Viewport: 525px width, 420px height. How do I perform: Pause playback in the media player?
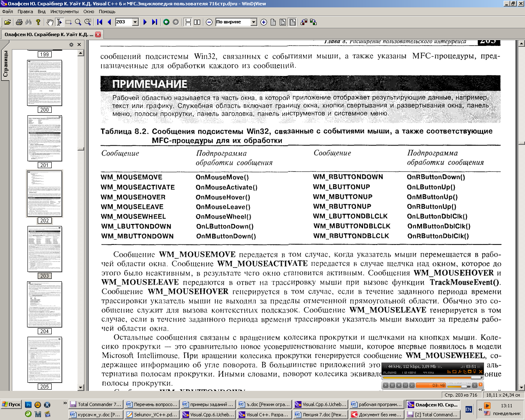coord(392,385)
